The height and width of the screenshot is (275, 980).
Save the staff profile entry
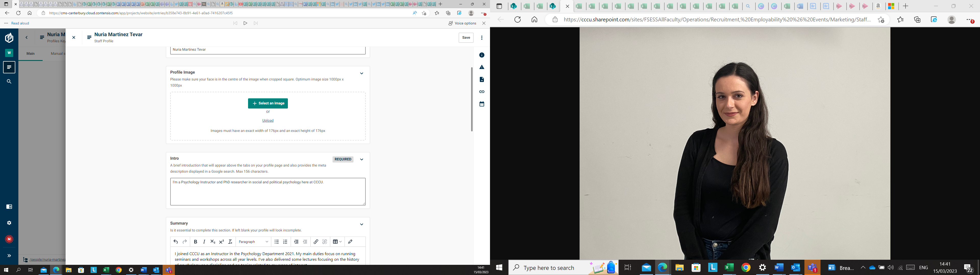(466, 38)
